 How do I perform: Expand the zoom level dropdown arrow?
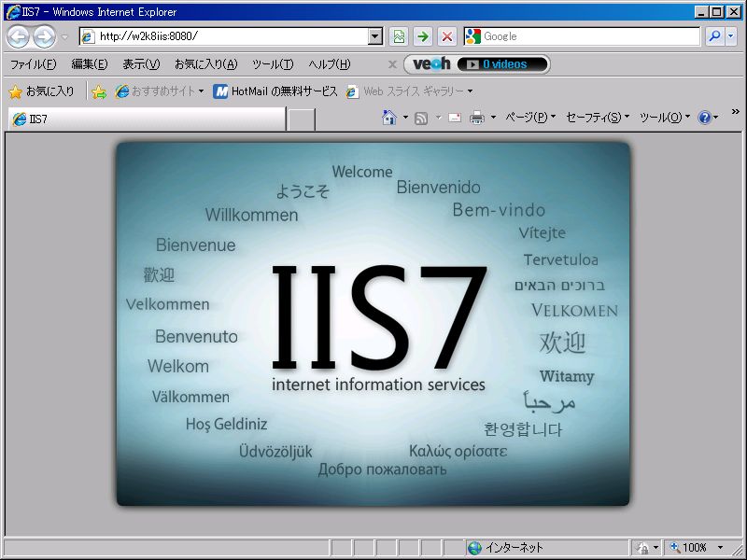pyautogui.click(x=720, y=548)
